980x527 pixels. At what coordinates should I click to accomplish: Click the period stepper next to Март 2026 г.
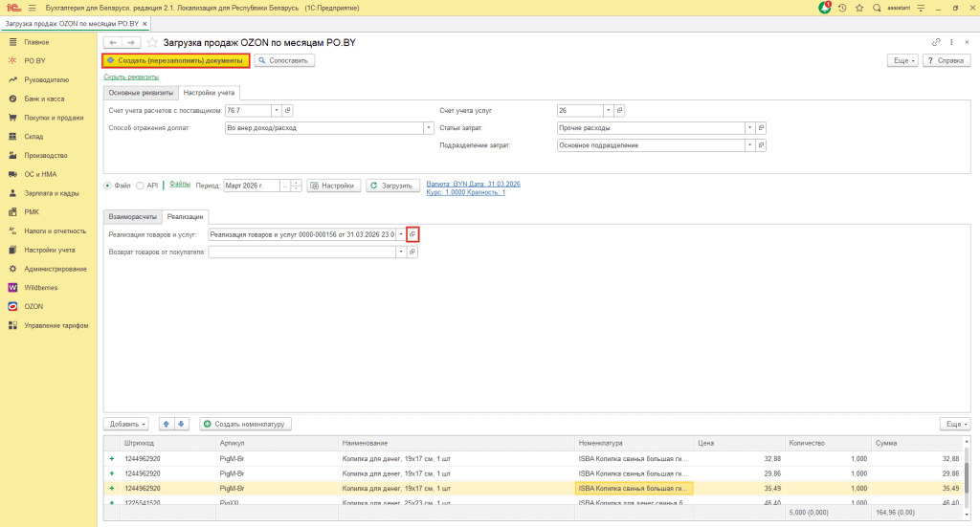tap(297, 187)
